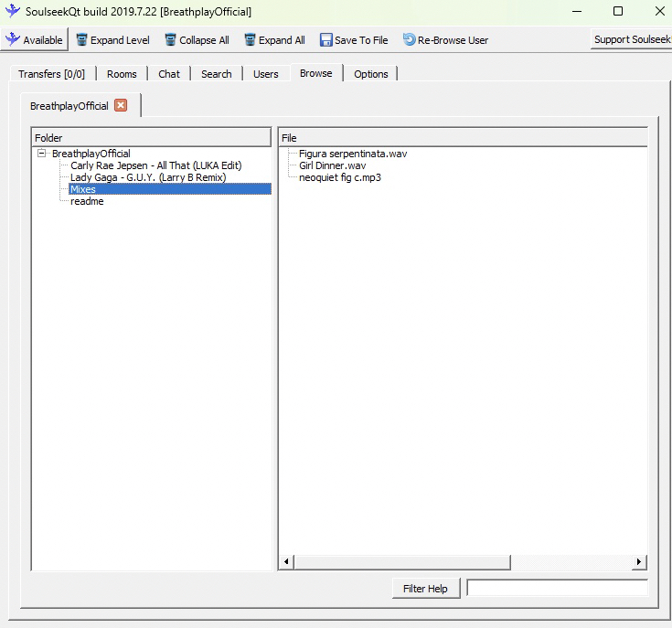The image size is (672, 628).
Task: Collapse the BreathplayOfficial root folder
Action: (x=42, y=154)
